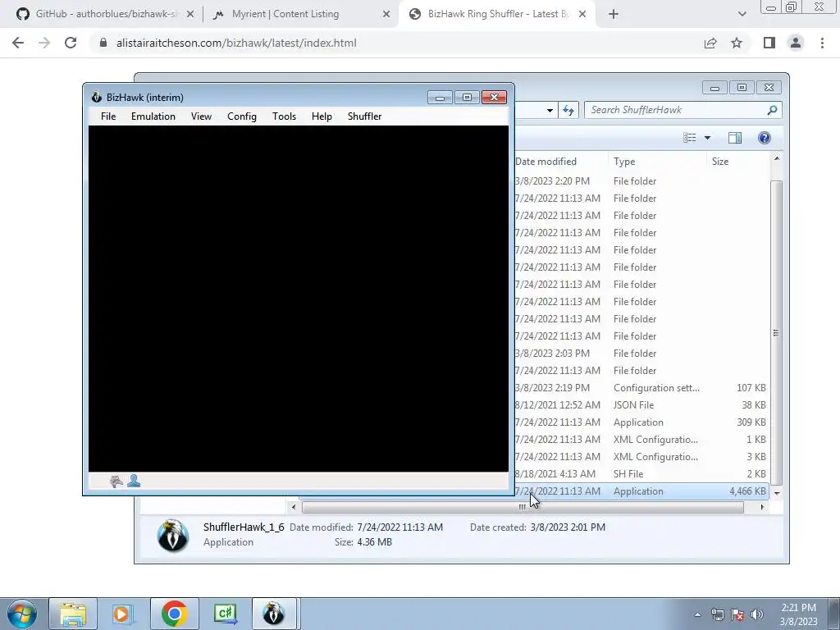
Task: Select the Configuration settings 107 KB row
Action: 641,388
